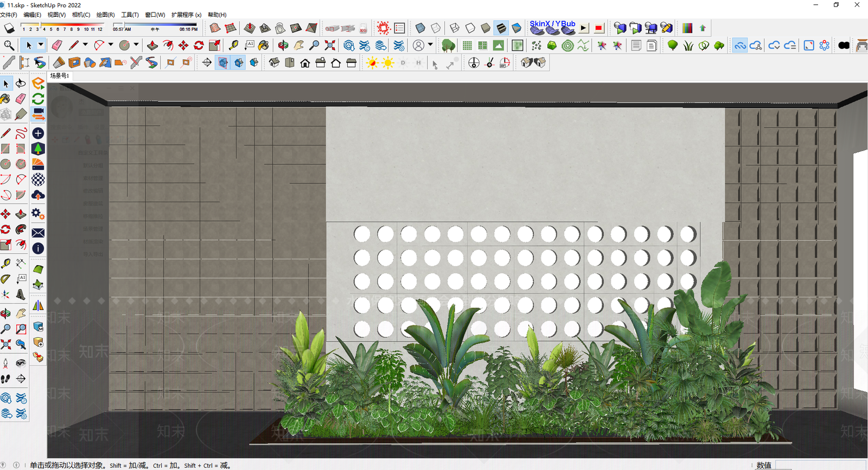The image size is (868, 470).
Task: Choose the Rotate tool in top toolbar
Action: point(199,46)
